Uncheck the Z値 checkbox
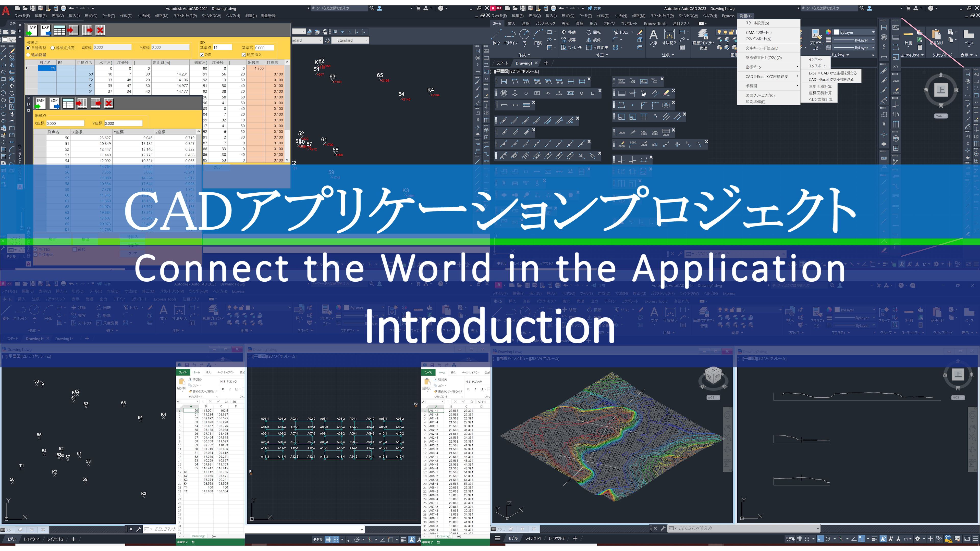This screenshot has width=980, height=551. coord(202,55)
